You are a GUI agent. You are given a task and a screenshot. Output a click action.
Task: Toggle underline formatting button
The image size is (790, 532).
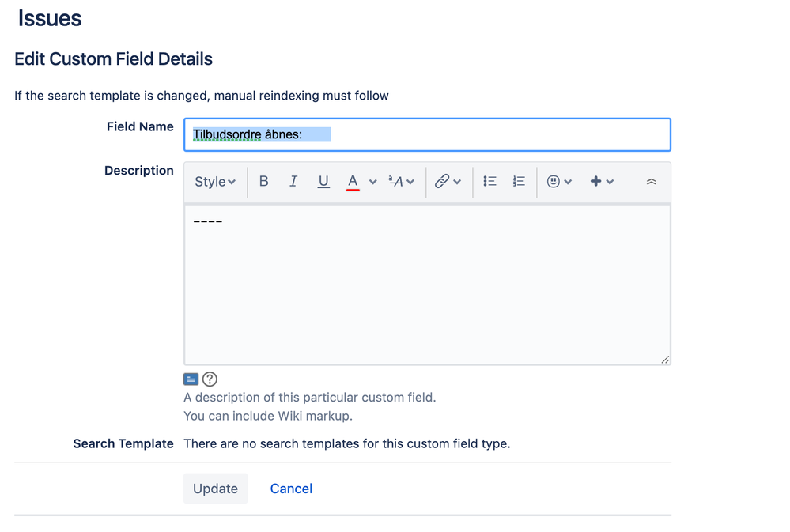[x=323, y=182]
